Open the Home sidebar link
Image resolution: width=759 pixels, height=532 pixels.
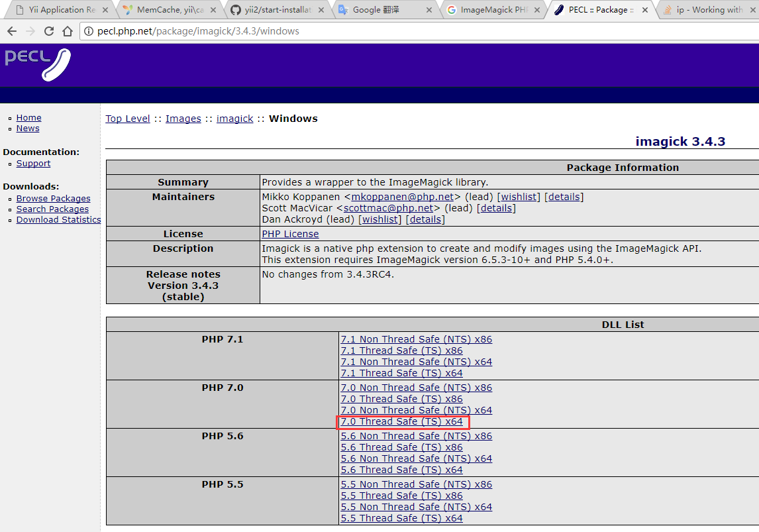point(28,118)
